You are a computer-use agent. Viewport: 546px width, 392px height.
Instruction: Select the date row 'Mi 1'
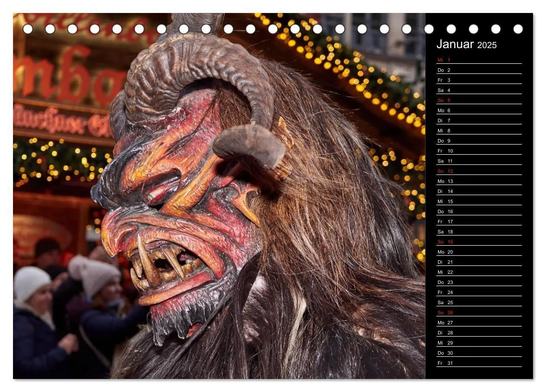[x=479, y=60]
